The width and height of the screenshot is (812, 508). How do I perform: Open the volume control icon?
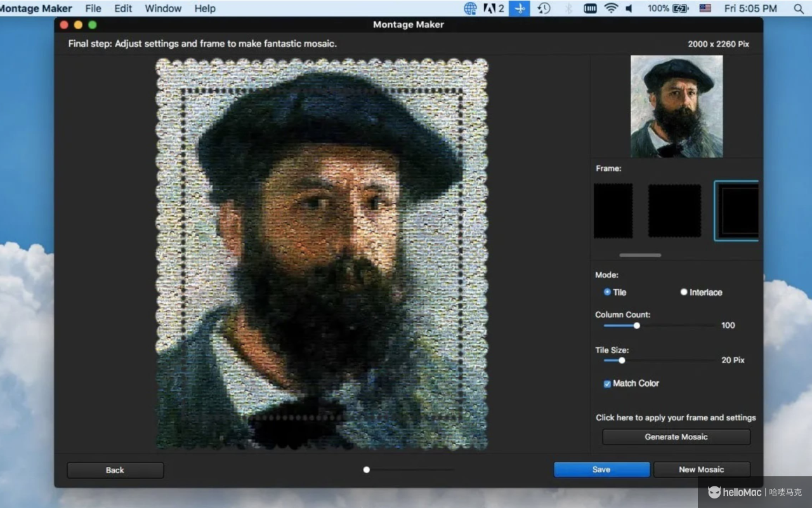[x=629, y=8]
